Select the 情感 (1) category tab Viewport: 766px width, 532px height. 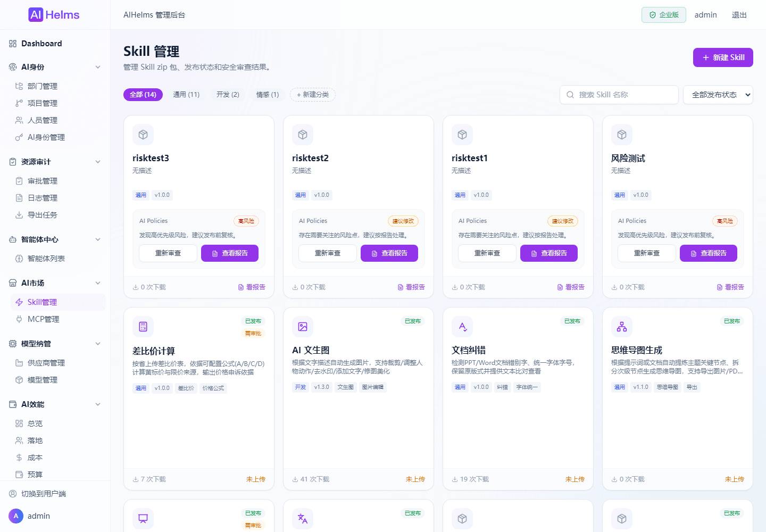[x=268, y=95]
